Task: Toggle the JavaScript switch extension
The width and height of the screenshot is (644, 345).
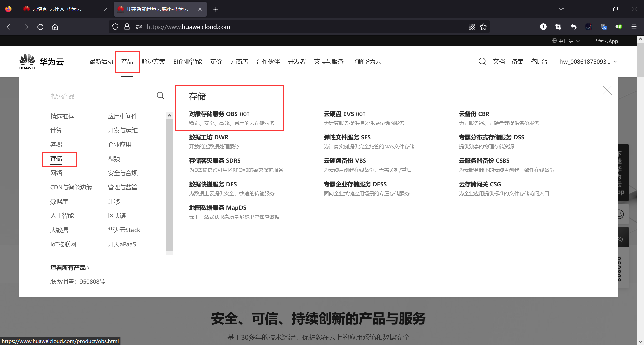Action: 619,27
